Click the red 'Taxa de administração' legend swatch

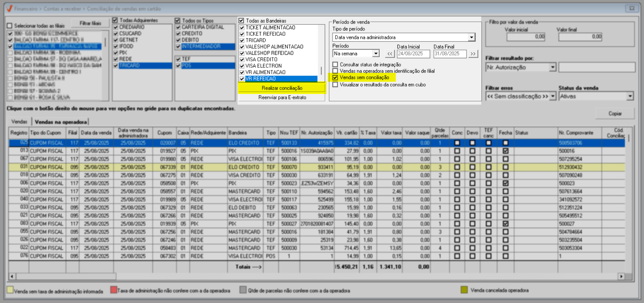[114, 290]
